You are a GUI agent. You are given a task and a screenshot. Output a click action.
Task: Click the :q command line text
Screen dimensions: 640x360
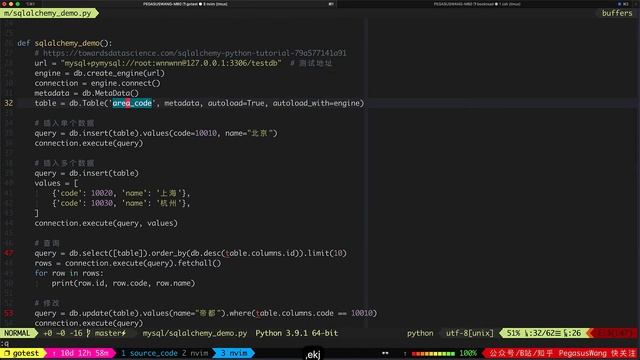tap(4, 343)
